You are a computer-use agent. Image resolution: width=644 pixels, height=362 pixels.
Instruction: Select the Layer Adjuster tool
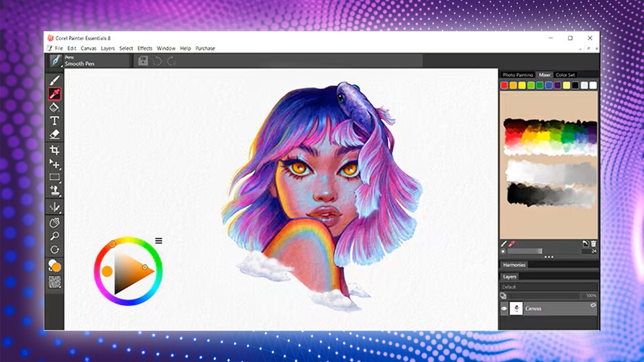54,164
